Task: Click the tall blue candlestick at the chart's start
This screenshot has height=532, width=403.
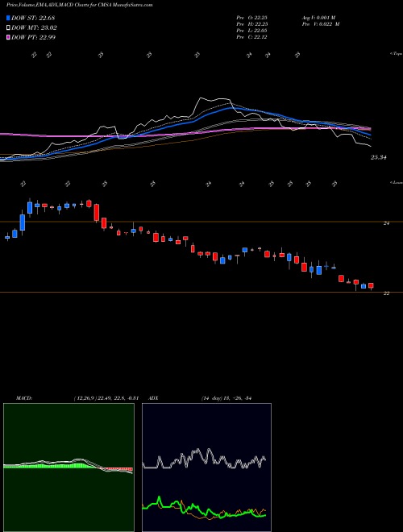Action: (x=23, y=222)
